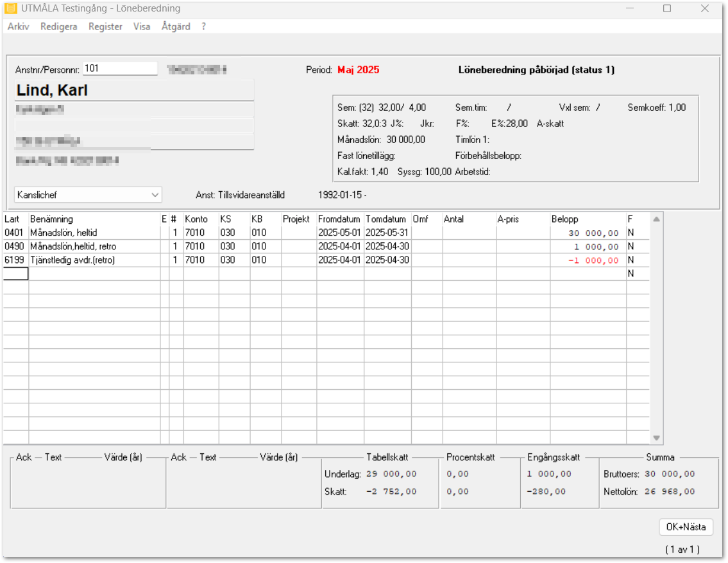This screenshot has height=563, width=728.
Task: Maximize the Löneberedning window
Action: [x=666, y=8]
